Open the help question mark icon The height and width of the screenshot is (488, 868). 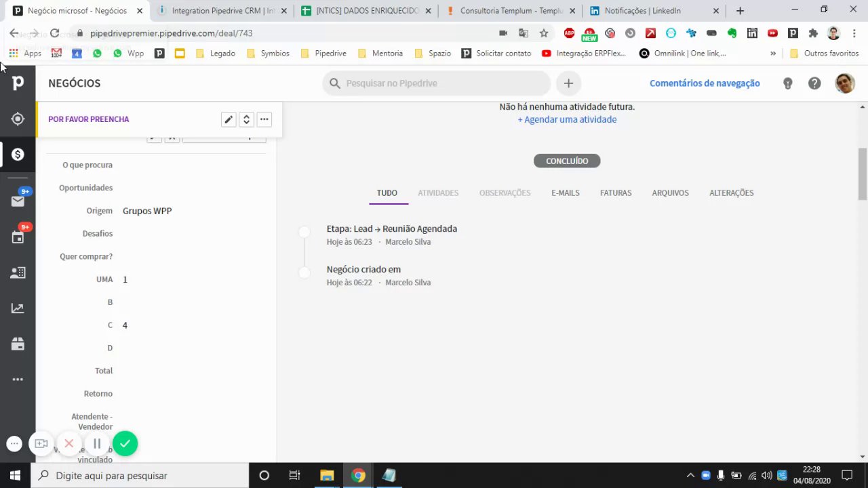pyautogui.click(x=814, y=83)
